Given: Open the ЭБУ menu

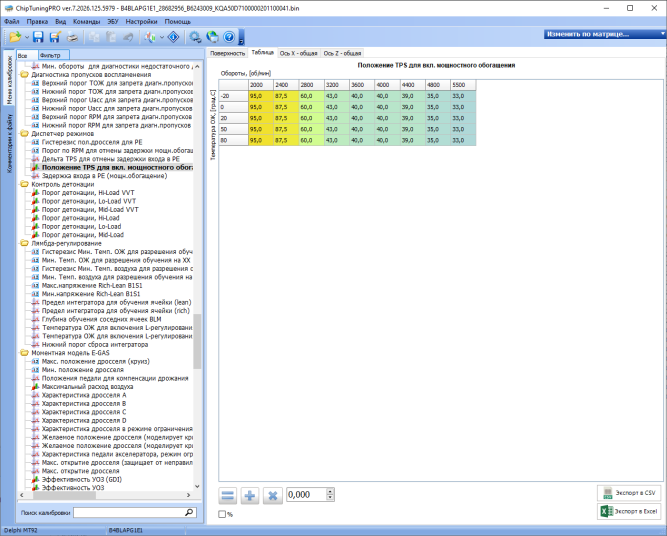Looking at the screenshot, I should [x=113, y=21].
